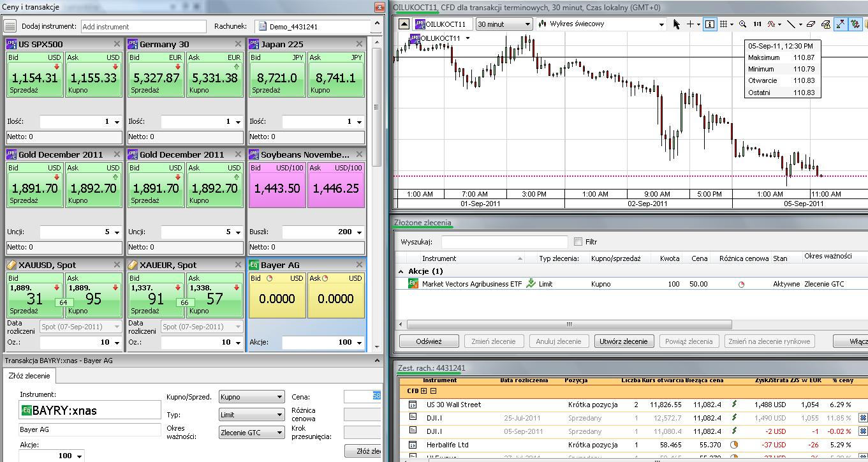Image resolution: width=868 pixels, height=462 pixels.
Task: Activate the crosshair tool on the chart
Action: click(689, 24)
